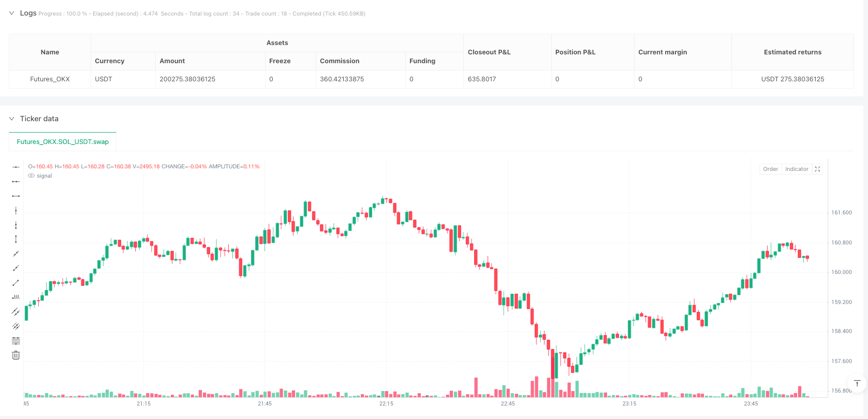Select the three parallel lines channel tool
Viewport: 868px width, 419px height.
(16, 326)
